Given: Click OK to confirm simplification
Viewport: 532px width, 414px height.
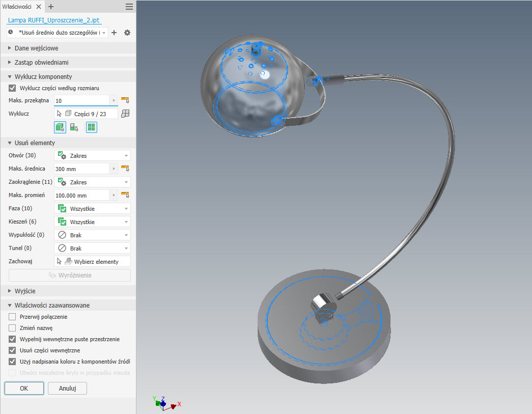Looking at the screenshot, I should tap(24, 388).
